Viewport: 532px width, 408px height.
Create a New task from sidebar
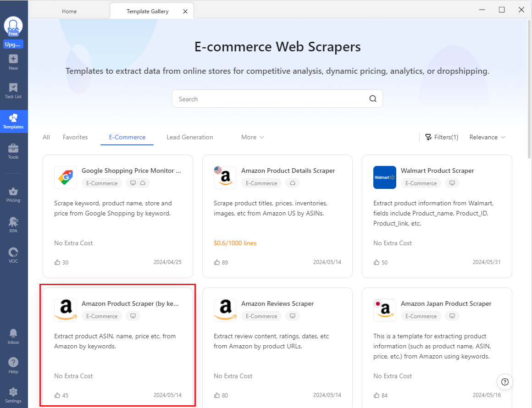pos(13,62)
